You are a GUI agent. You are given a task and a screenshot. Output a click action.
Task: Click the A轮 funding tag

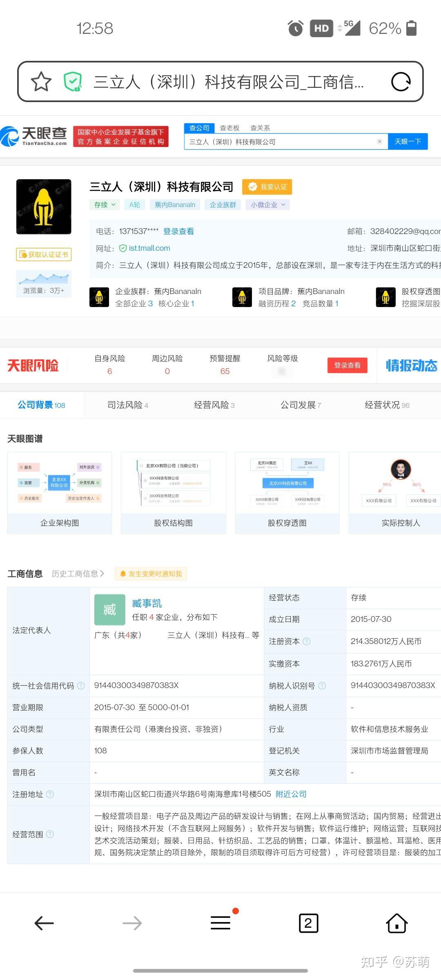(x=134, y=205)
